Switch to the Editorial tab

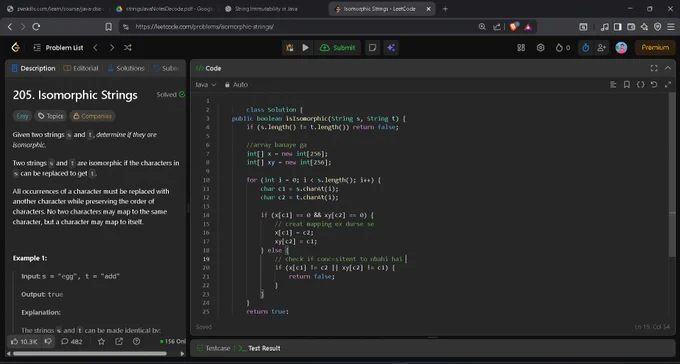pos(81,68)
